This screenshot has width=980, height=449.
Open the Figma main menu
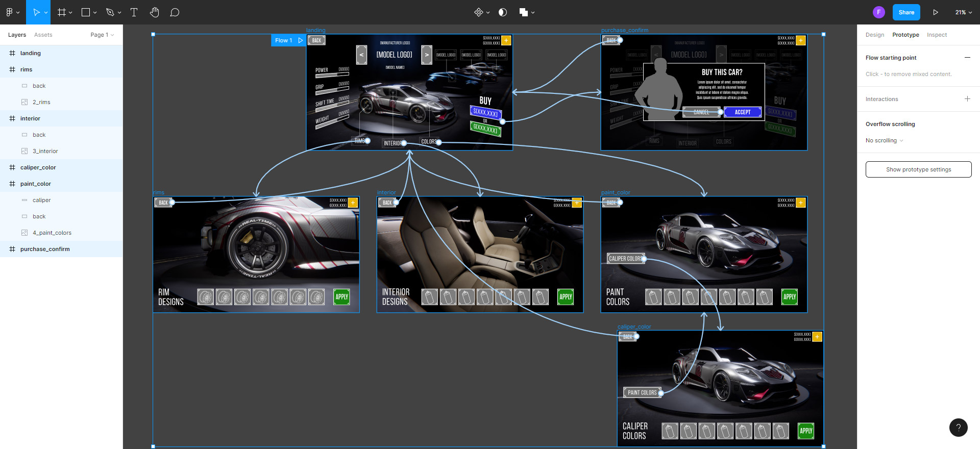pyautogui.click(x=12, y=12)
